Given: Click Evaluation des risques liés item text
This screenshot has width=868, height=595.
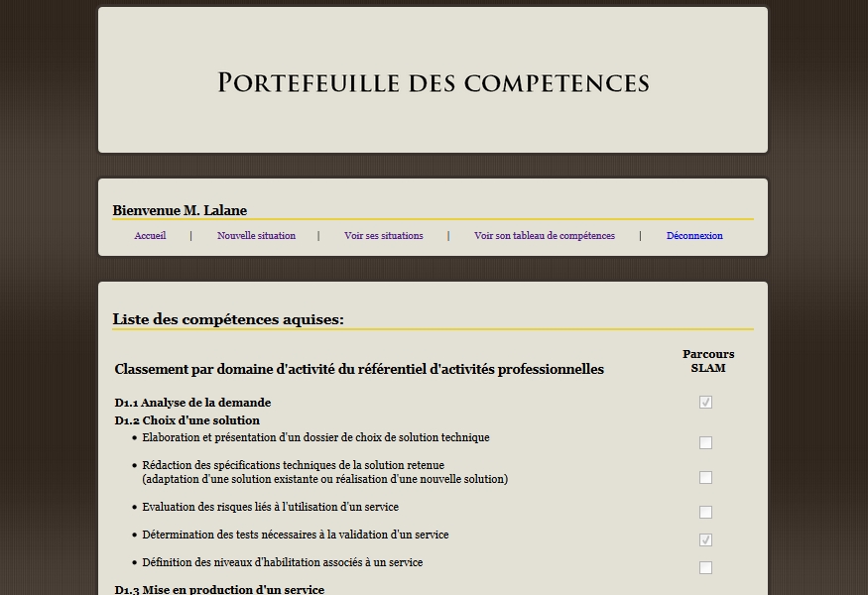Looking at the screenshot, I should [270, 507].
